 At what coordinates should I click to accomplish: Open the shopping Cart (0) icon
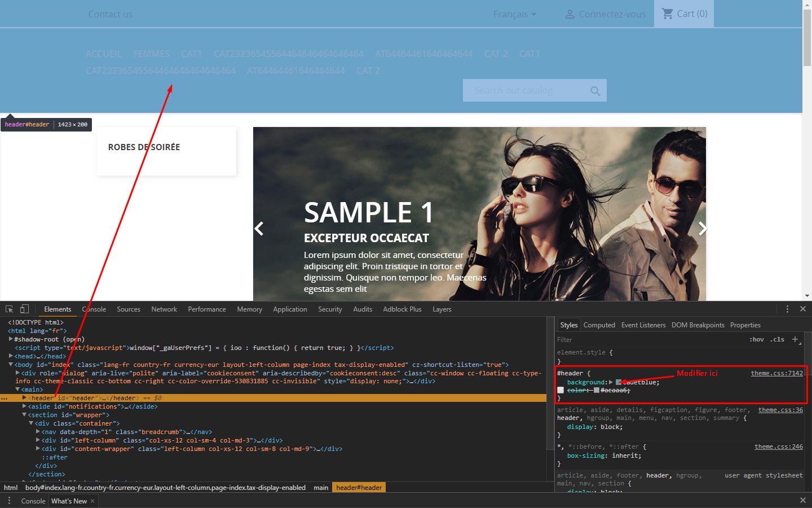coord(684,14)
